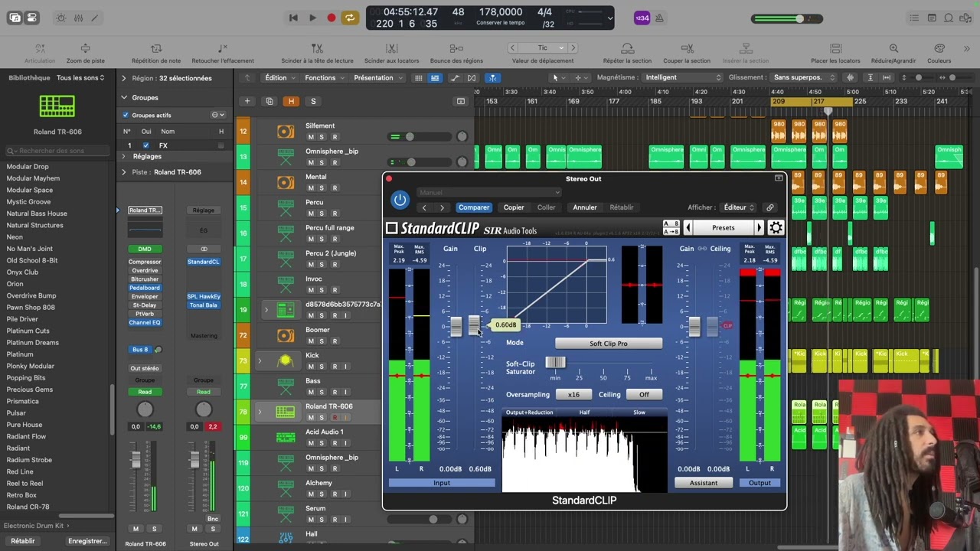Open the Fonctions menu
Screen dimensions: 980x551
[x=324, y=77]
